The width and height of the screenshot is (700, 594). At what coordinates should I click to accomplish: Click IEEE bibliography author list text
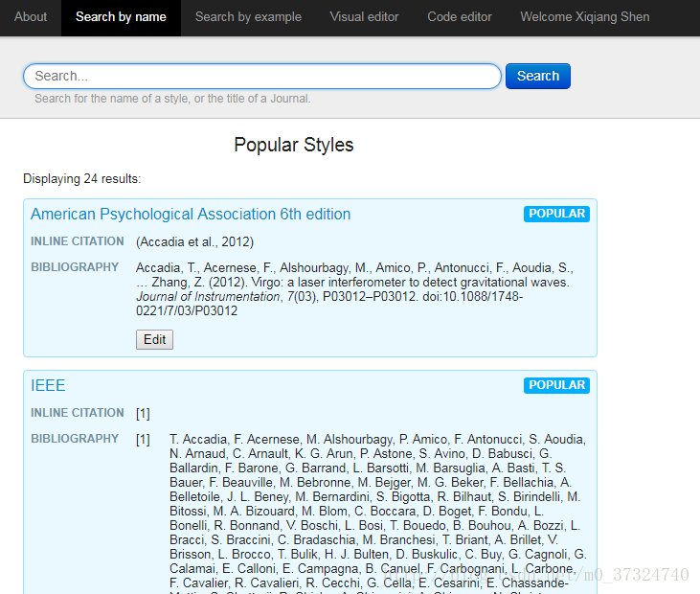[377, 512]
